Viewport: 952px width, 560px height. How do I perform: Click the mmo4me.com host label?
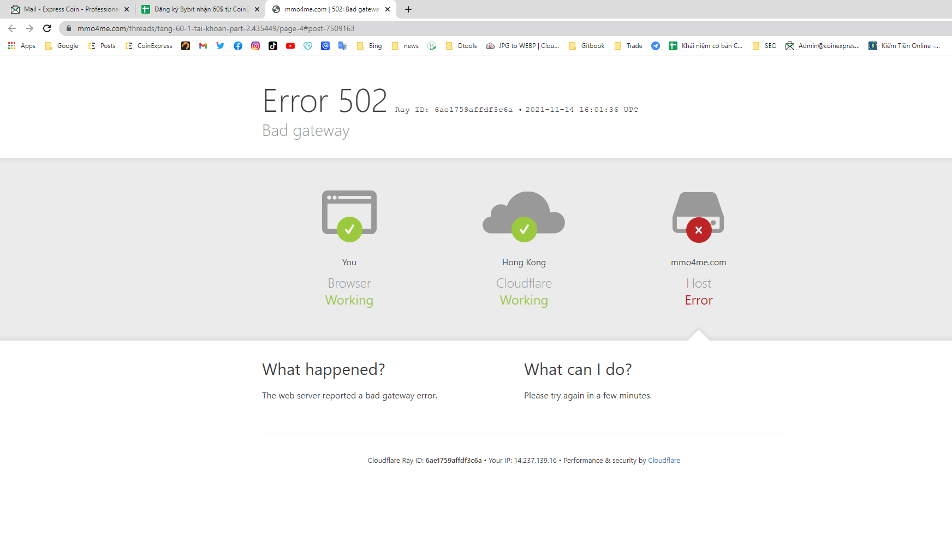(699, 263)
